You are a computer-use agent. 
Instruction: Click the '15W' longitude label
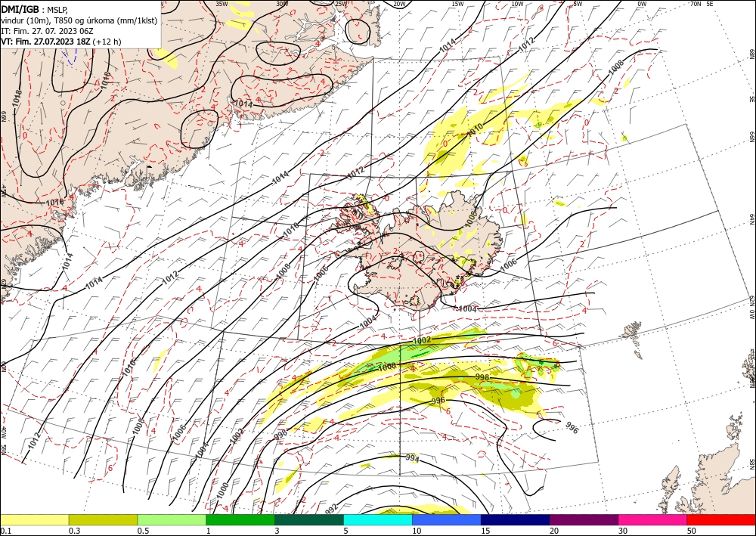458,4
